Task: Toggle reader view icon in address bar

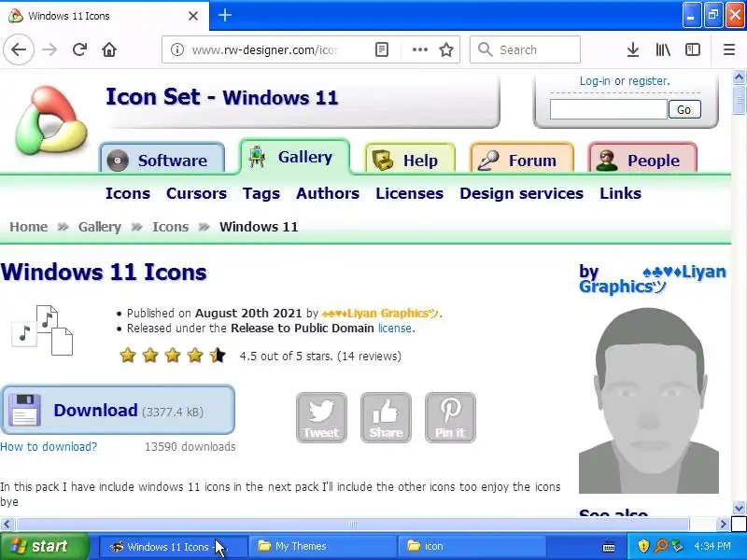Action: tap(382, 49)
